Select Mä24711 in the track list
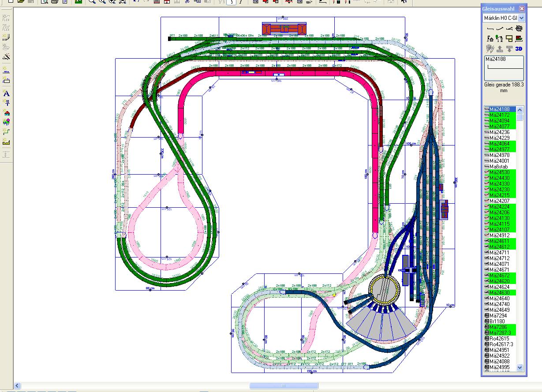This screenshot has width=542, height=392. [500, 253]
